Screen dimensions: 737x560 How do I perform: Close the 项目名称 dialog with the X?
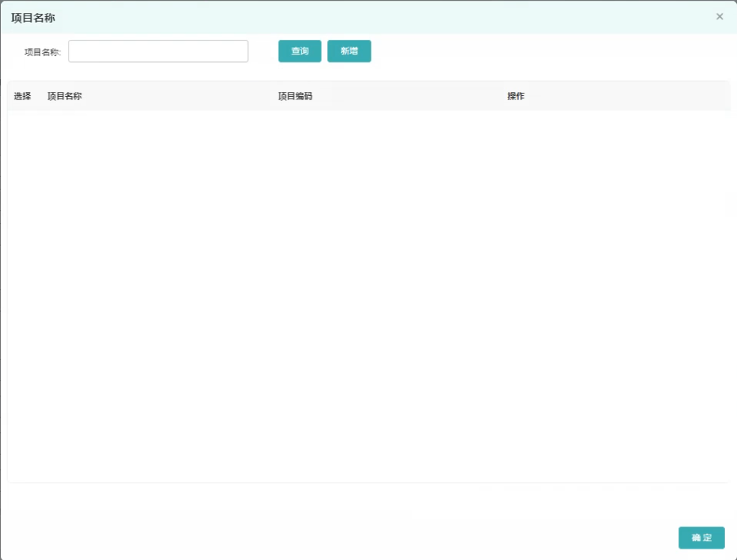point(719,16)
